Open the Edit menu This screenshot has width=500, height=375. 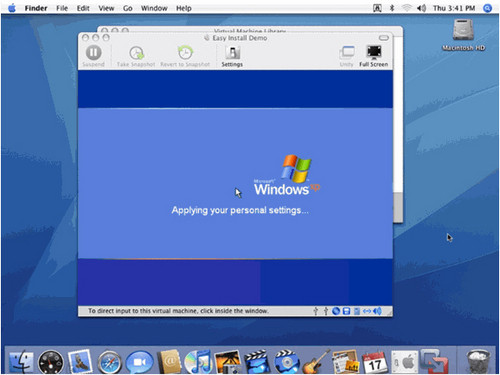coord(83,8)
